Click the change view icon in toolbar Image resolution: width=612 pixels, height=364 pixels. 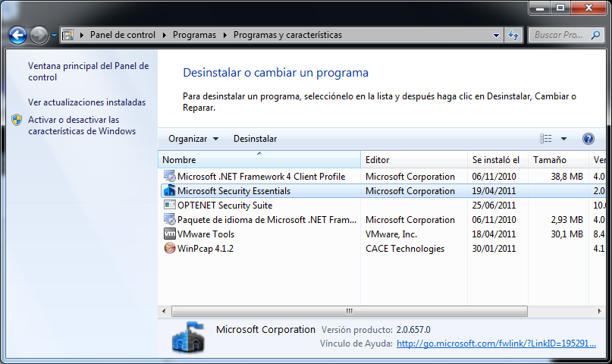546,139
